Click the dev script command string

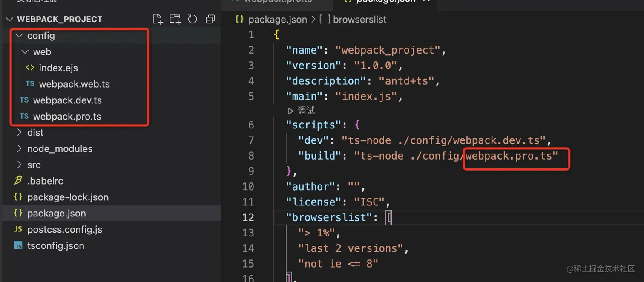(444, 140)
